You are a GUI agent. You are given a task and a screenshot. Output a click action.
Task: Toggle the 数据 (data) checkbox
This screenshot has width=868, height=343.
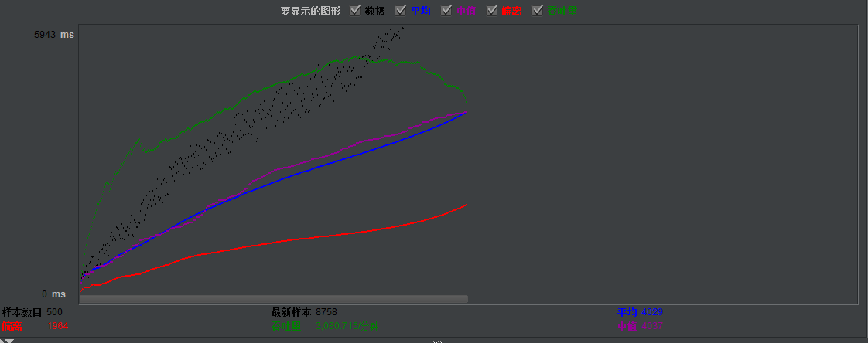pos(355,11)
